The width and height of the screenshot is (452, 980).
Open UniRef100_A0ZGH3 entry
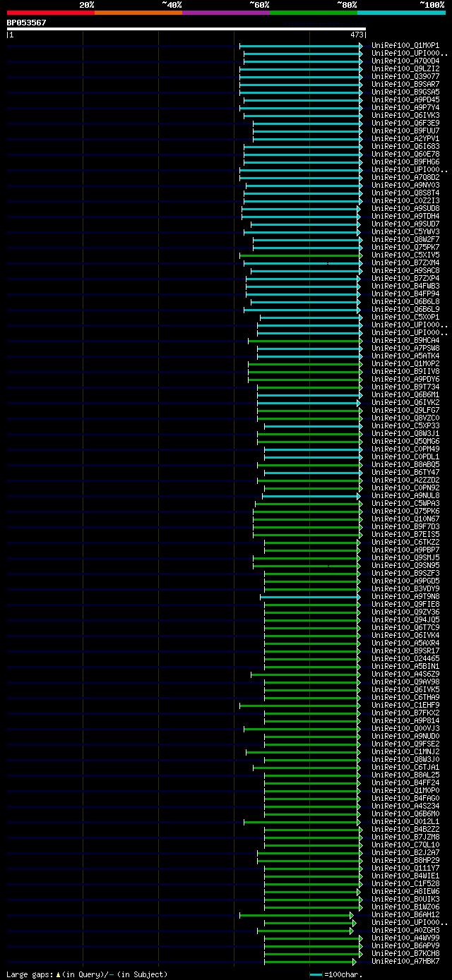point(405,931)
